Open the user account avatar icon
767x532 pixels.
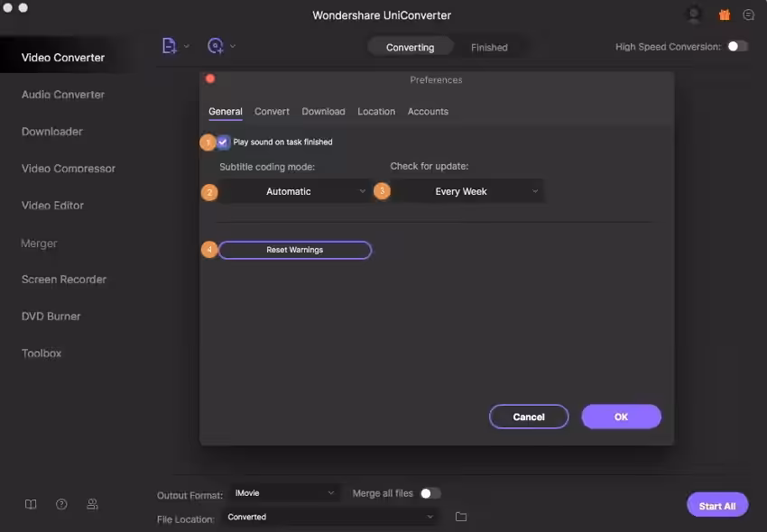coord(694,14)
